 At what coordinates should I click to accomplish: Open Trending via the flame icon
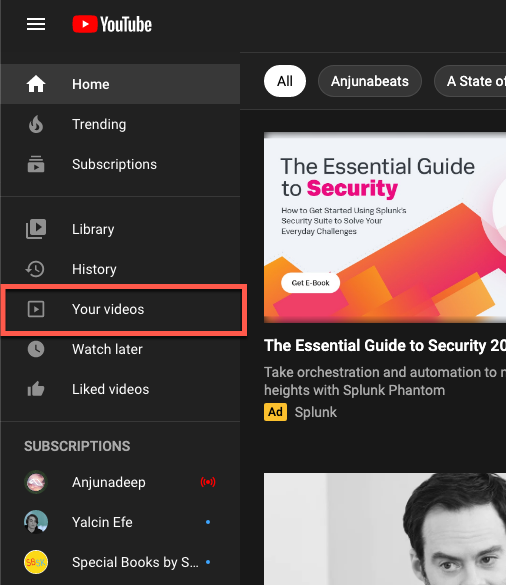[x=36, y=124]
